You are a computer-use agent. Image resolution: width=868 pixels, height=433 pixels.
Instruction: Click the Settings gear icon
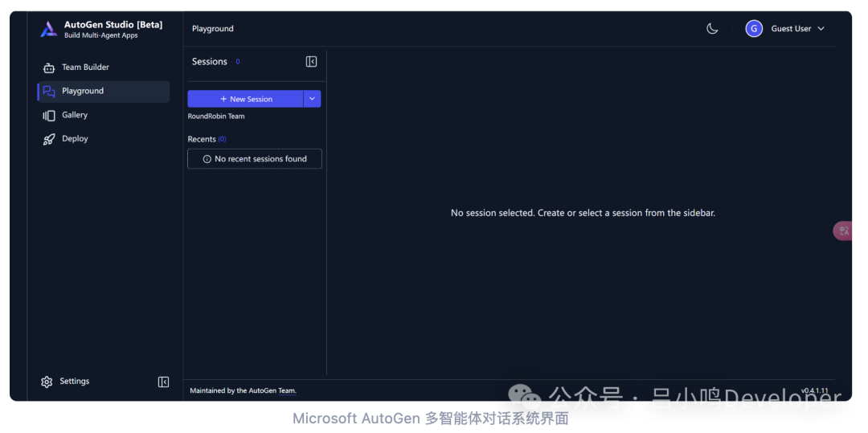point(47,382)
